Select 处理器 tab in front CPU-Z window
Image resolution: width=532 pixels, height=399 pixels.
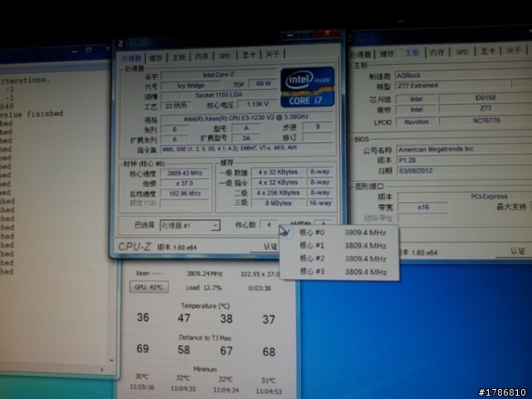click(x=131, y=59)
